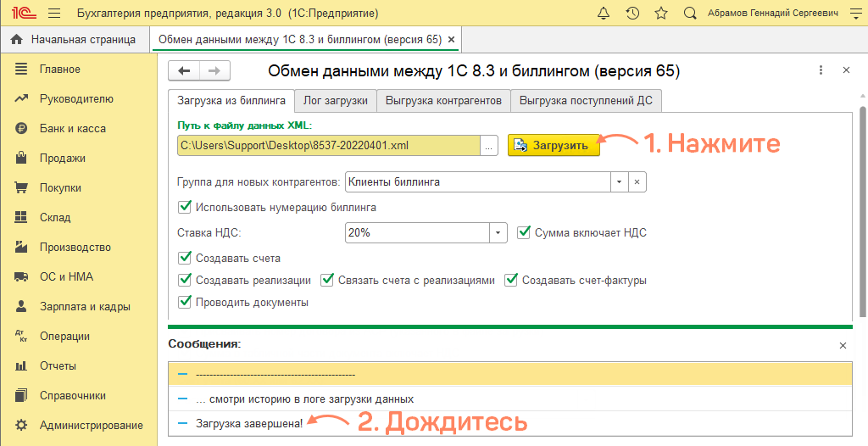Expand Ставка НДС dropdown arrow
868x446 pixels.
click(498, 232)
